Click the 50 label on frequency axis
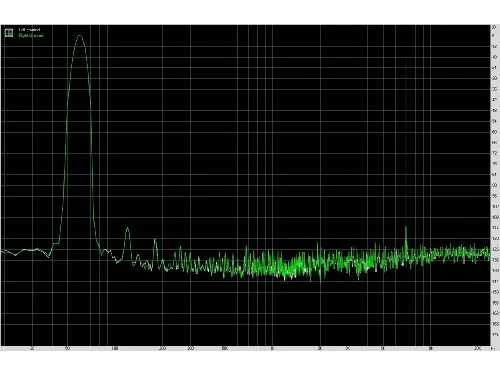This screenshot has height=375, width=500. pyautogui.click(x=68, y=349)
